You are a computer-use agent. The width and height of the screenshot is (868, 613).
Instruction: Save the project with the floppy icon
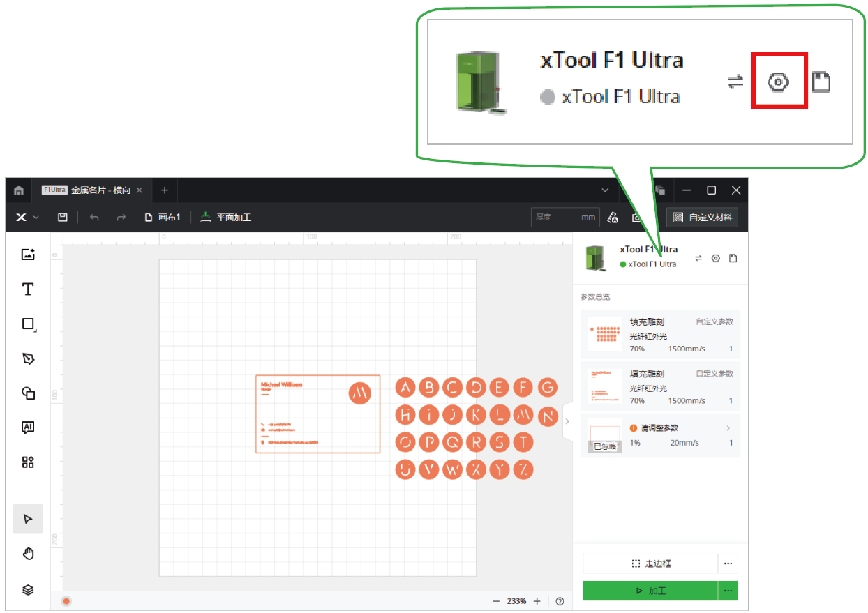pyautogui.click(x=62, y=218)
